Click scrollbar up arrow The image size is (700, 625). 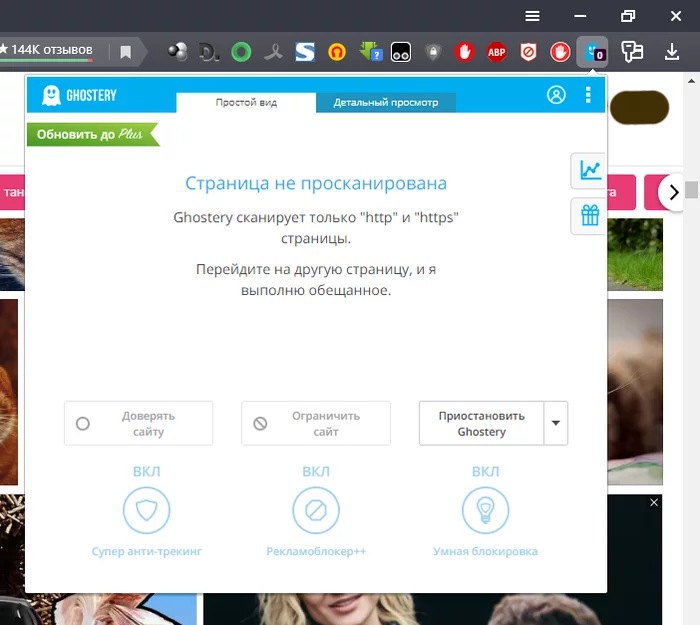(692, 81)
